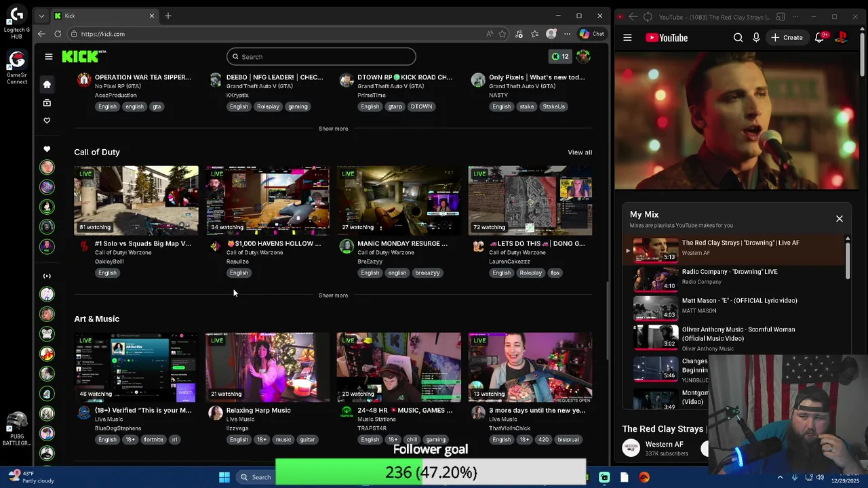This screenshot has height=488, width=868.
Task: Open the Art & Music category heading
Action: point(97,319)
